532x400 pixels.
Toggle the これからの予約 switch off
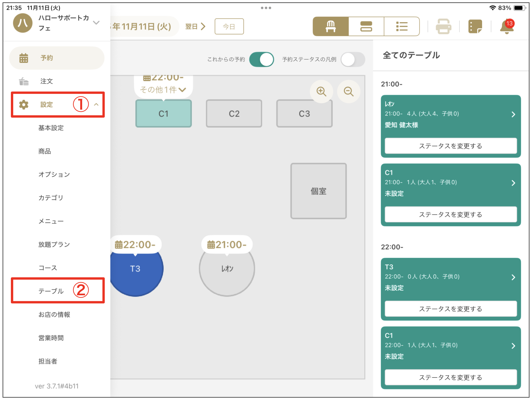click(x=261, y=59)
